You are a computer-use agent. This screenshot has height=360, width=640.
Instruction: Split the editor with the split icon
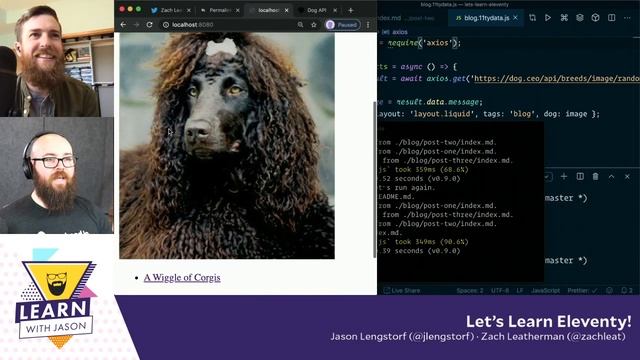pyautogui.click(x=611, y=18)
